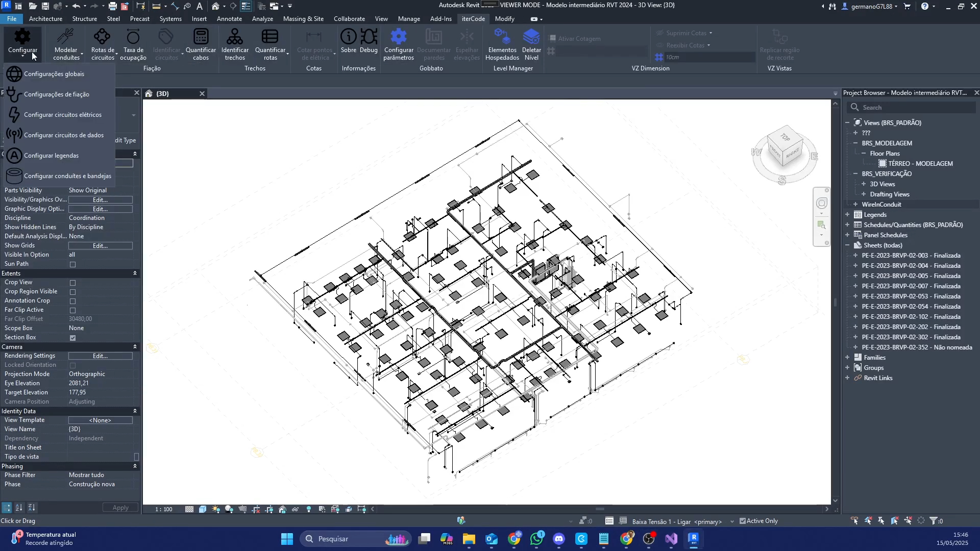Select Identificar trechos icon
Screen dimensions: 980x551
(x=235, y=37)
